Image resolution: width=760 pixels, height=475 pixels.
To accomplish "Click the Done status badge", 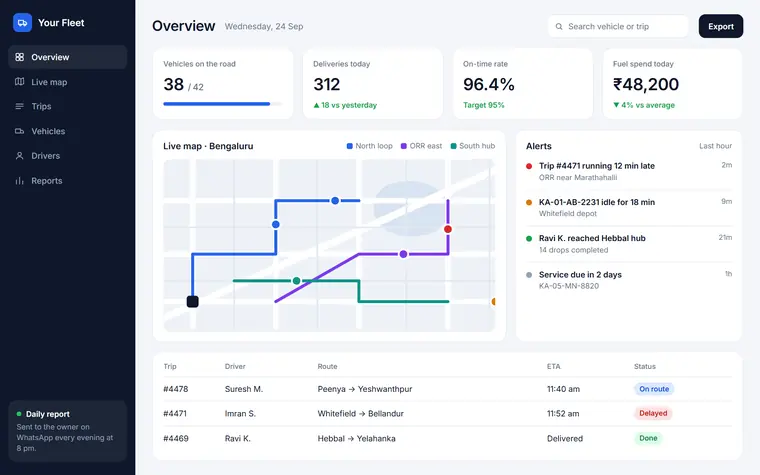I will [648, 438].
